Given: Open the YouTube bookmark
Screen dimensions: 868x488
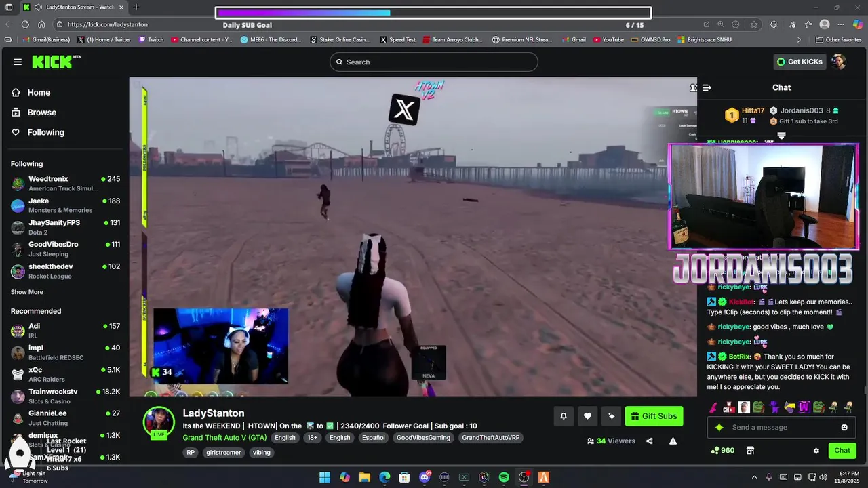Looking at the screenshot, I should pyautogui.click(x=608, y=40).
